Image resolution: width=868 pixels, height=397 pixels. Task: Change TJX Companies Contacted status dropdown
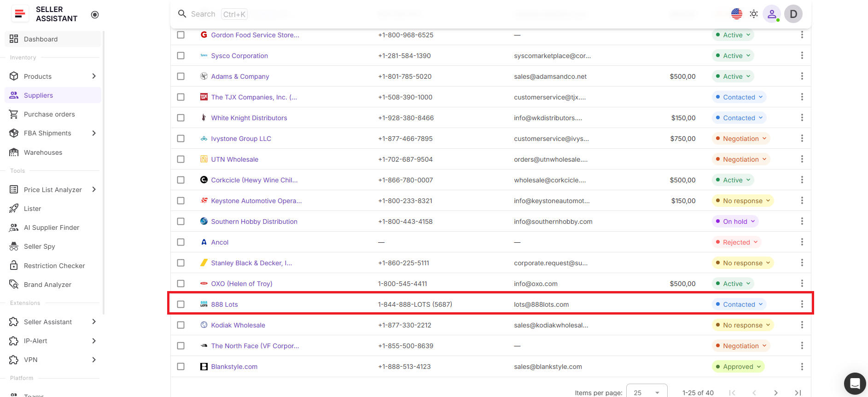[x=739, y=97]
